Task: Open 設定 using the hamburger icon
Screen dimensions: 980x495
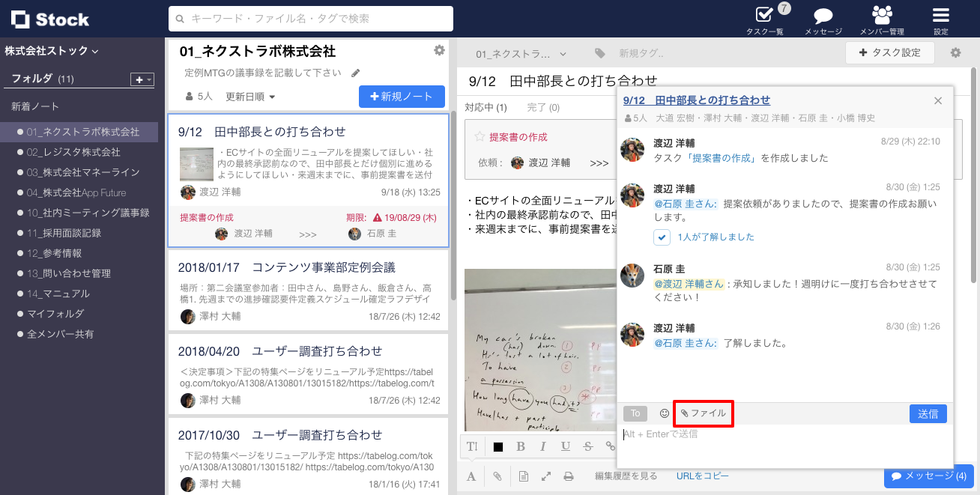Action: (940, 13)
